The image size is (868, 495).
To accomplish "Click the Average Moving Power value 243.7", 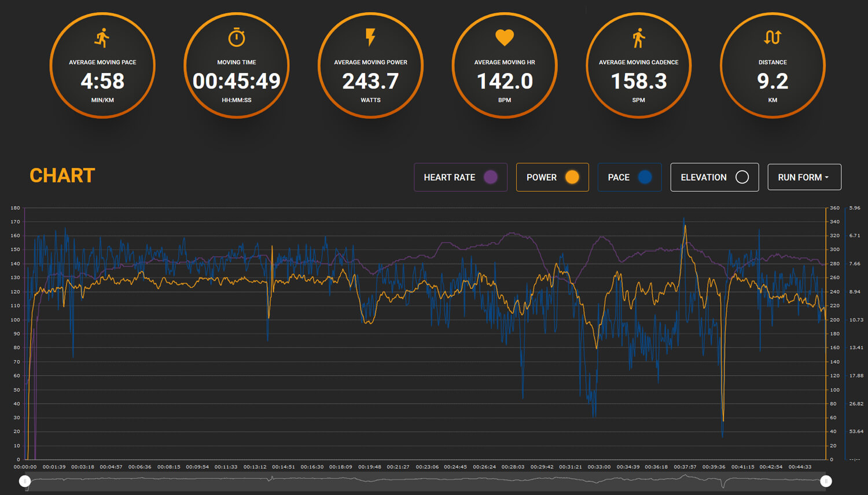I will (x=370, y=81).
